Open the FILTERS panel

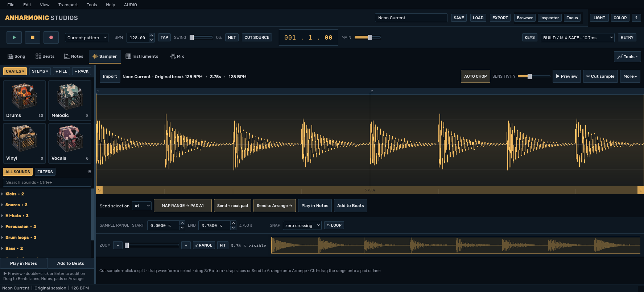(x=45, y=172)
